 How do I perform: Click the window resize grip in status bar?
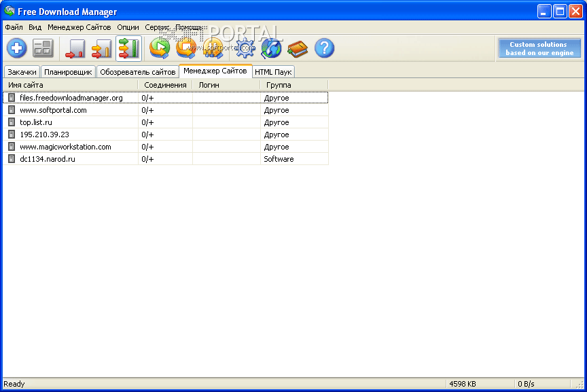(580, 384)
